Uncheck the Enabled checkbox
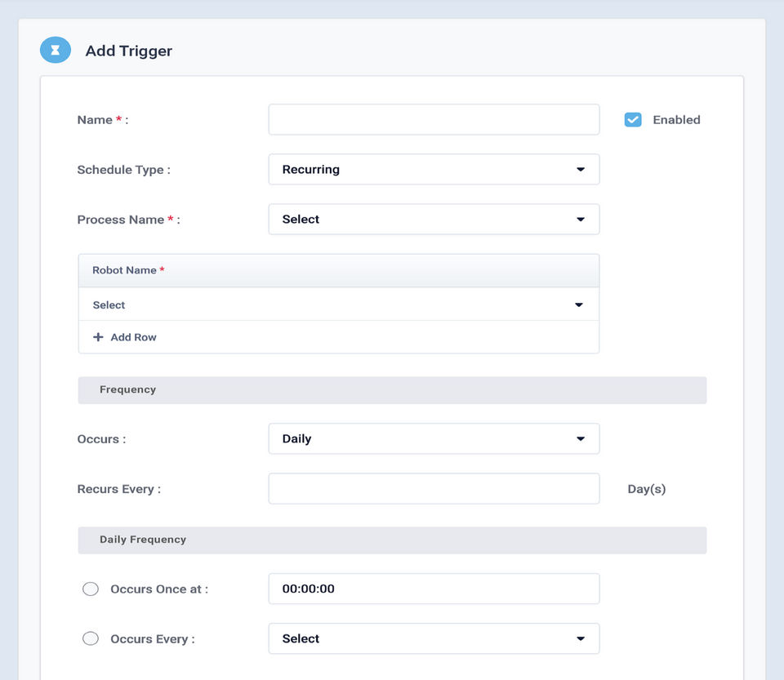This screenshot has height=680, width=784. pyautogui.click(x=633, y=120)
